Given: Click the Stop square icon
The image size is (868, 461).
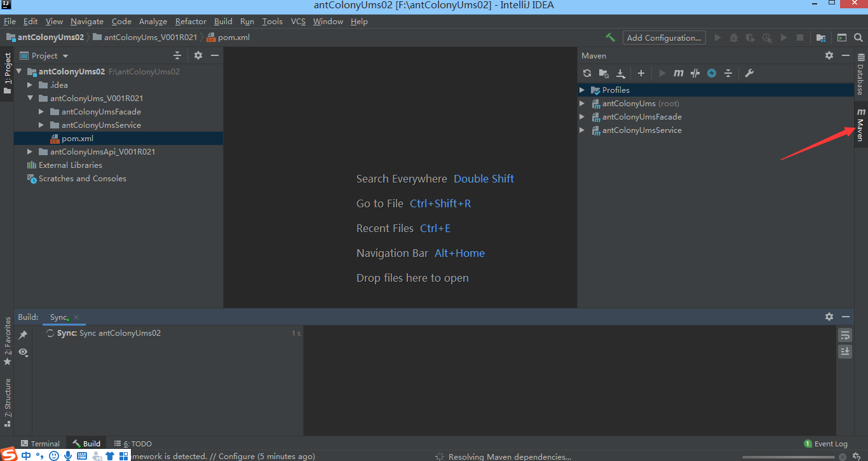Looking at the screenshot, I should (800, 38).
